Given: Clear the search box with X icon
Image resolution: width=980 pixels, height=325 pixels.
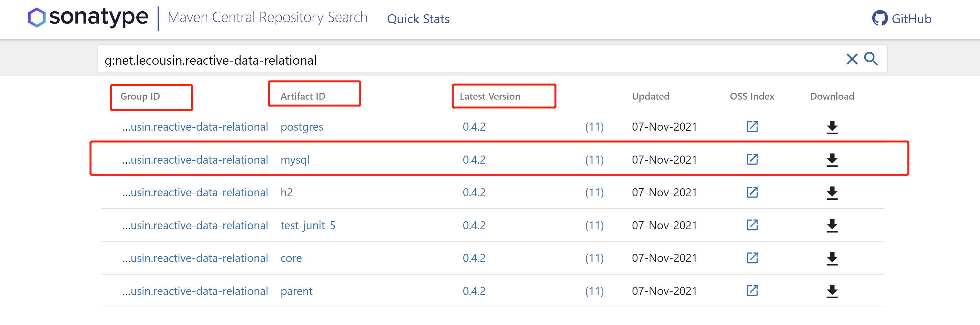Looking at the screenshot, I should 852,59.
